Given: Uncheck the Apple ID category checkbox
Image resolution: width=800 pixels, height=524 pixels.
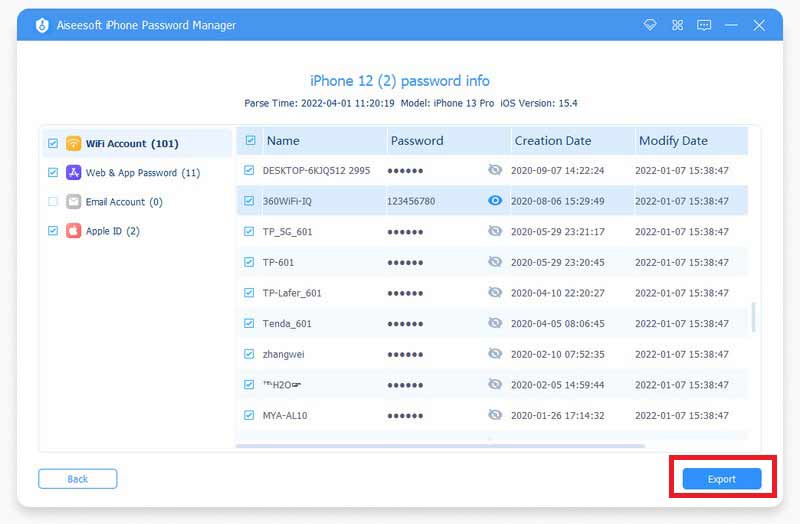Looking at the screenshot, I should click(x=53, y=231).
